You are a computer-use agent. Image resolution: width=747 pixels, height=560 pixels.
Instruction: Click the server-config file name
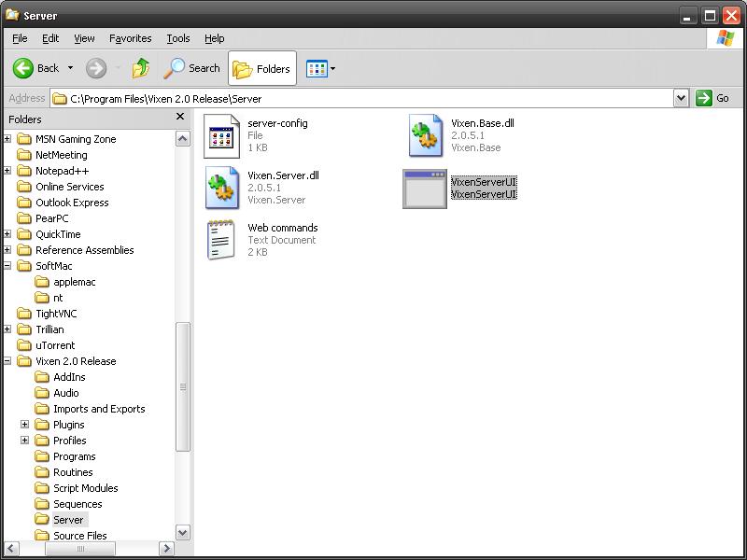pos(277,123)
